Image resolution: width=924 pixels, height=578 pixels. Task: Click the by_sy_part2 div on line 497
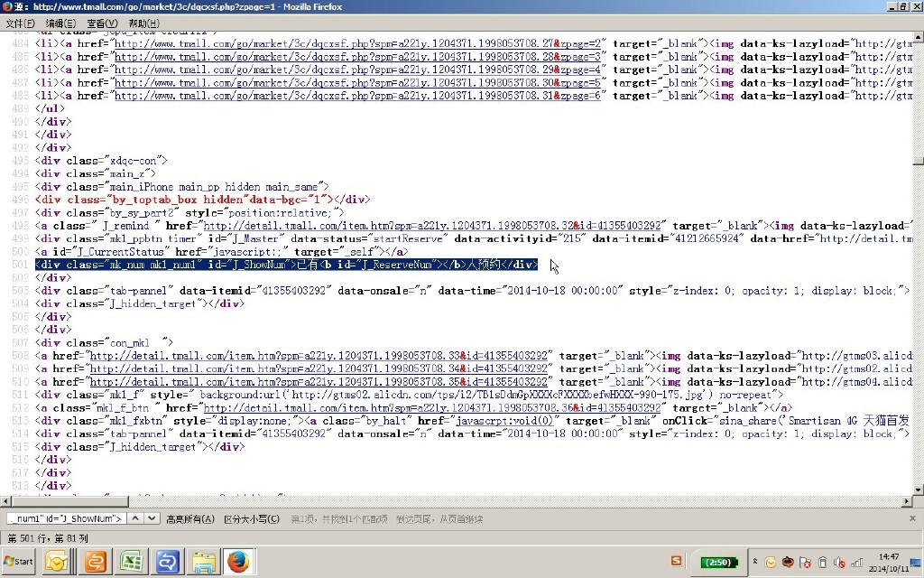189,212
